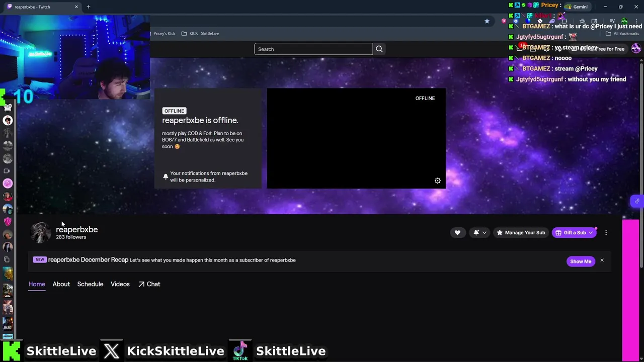Open Pricey's Kick bookmark
The width and height of the screenshot is (644, 362).
164,33
